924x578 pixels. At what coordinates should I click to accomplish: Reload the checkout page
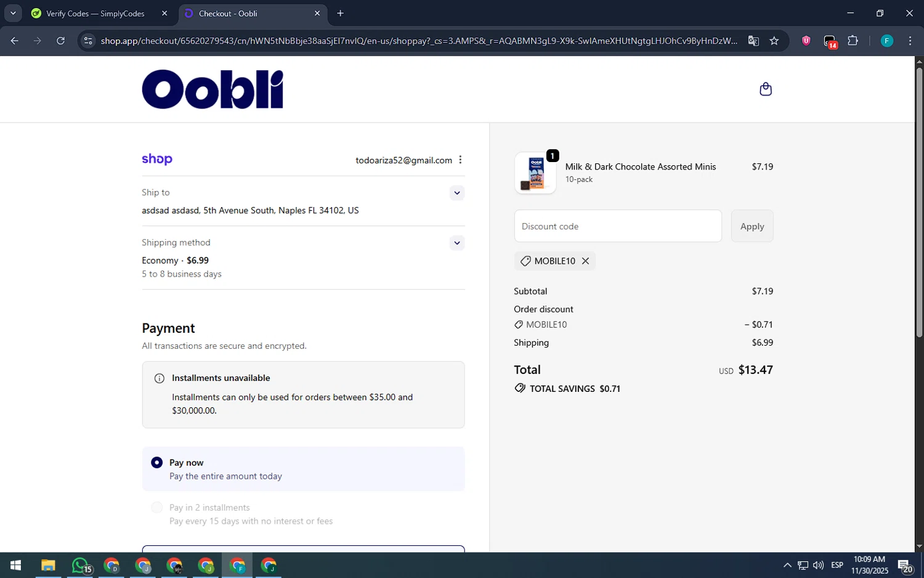pos(60,41)
